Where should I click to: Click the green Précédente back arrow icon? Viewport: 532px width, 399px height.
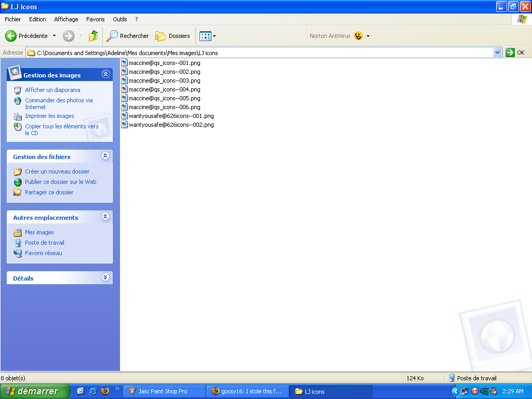pos(11,36)
